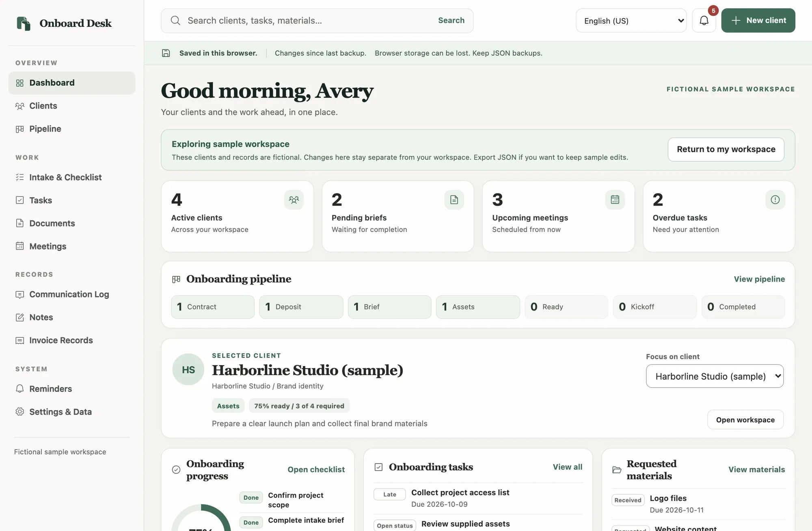Click the save disk icon in status banner
The height and width of the screenshot is (531, 812).
pyautogui.click(x=166, y=53)
